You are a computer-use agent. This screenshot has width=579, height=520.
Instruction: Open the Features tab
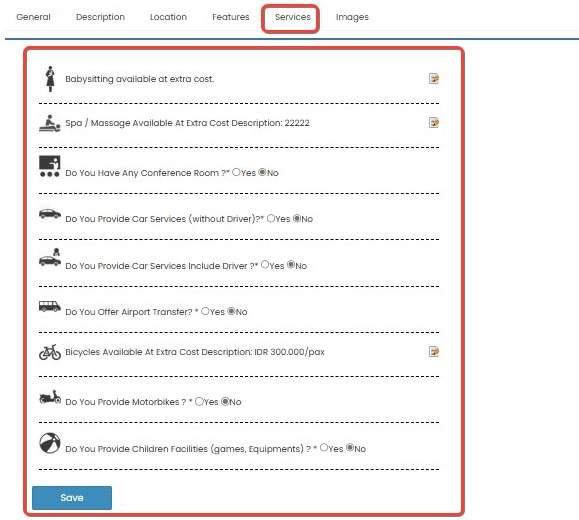tap(231, 17)
